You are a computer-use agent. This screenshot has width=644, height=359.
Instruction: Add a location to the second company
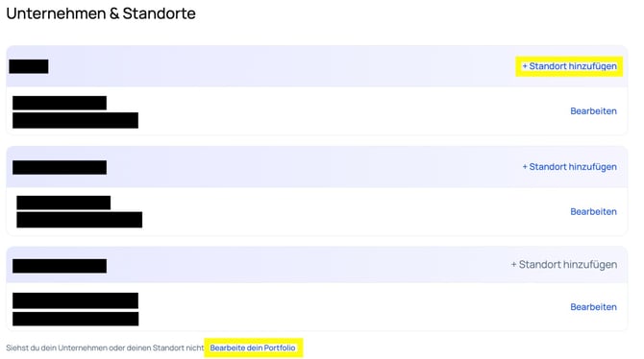tap(569, 167)
